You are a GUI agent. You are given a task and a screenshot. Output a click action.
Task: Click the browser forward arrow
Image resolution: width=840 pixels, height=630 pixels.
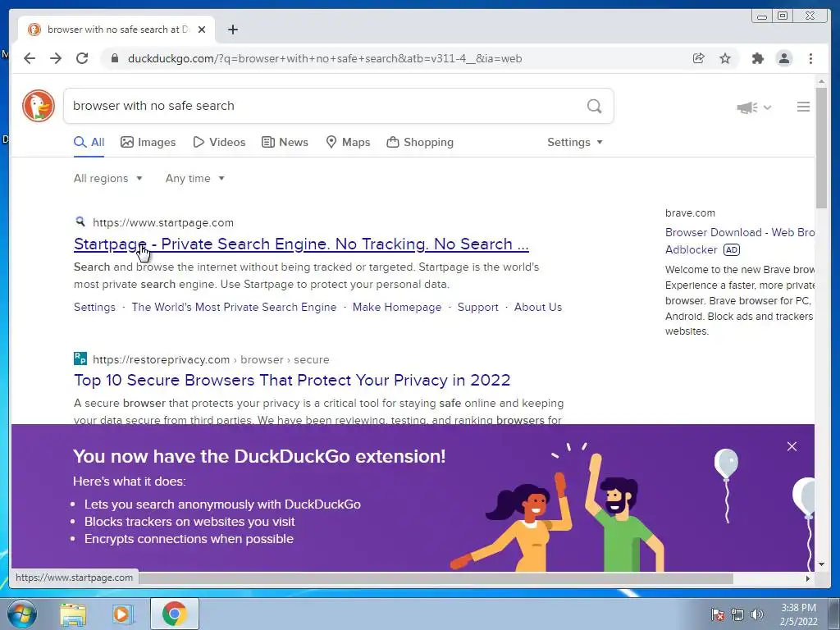56,58
